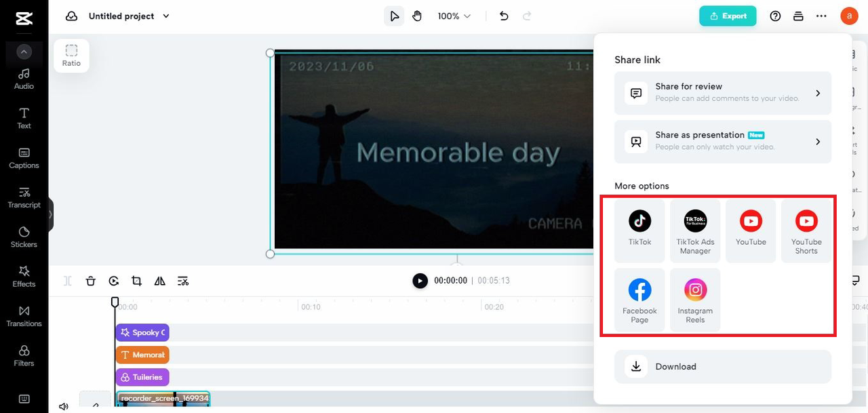The image size is (868, 413).
Task: Collapse sidebar with the up chevron
Action: (24, 52)
